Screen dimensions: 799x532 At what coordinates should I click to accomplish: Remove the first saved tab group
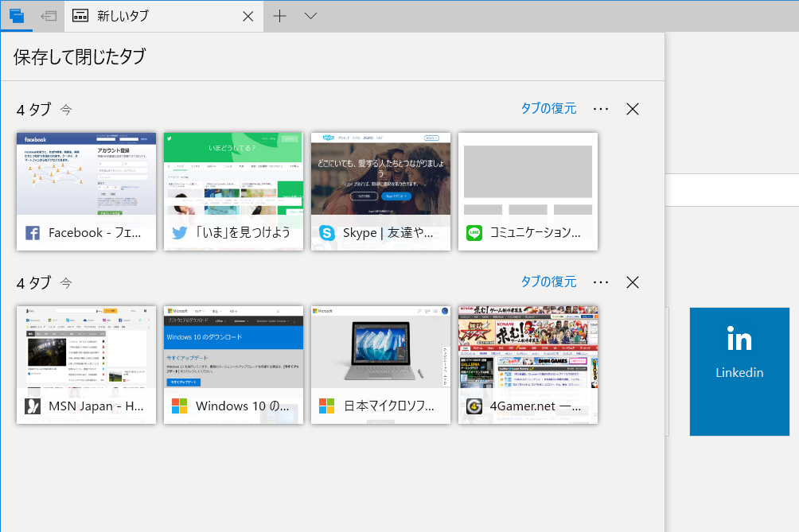[633, 109]
